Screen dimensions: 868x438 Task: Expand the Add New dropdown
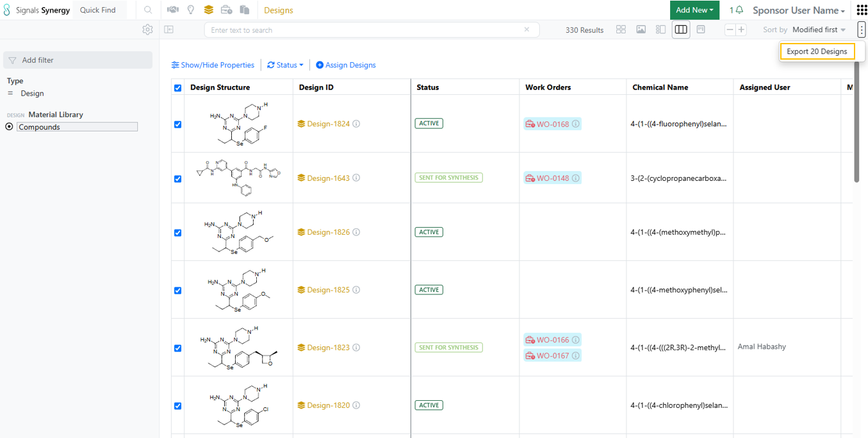click(x=694, y=10)
